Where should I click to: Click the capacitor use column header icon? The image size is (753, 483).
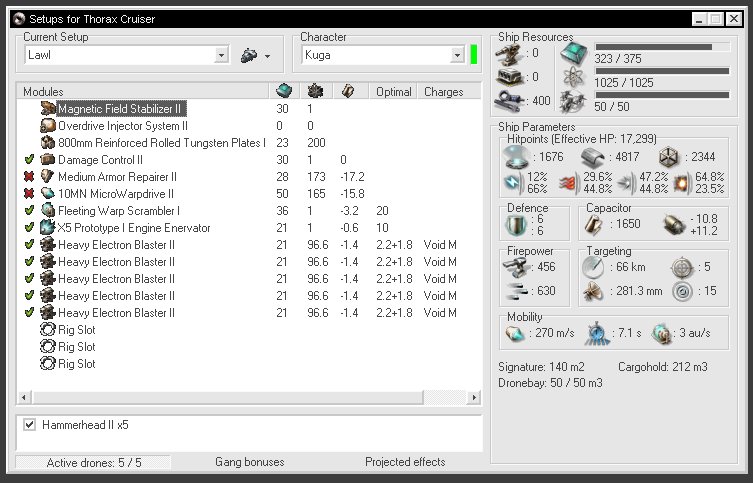click(348, 91)
